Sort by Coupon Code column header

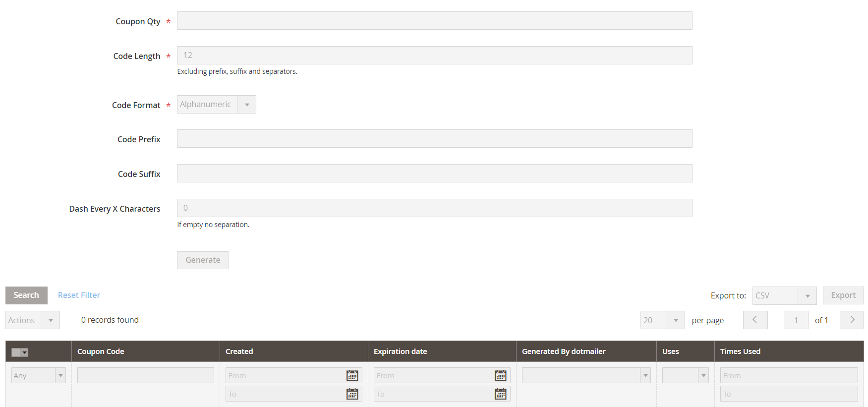[x=101, y=351]
